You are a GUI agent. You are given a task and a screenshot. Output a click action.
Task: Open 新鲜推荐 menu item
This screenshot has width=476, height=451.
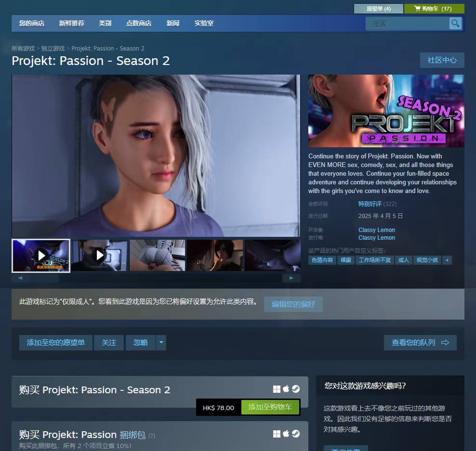click(x=72, y=24)
